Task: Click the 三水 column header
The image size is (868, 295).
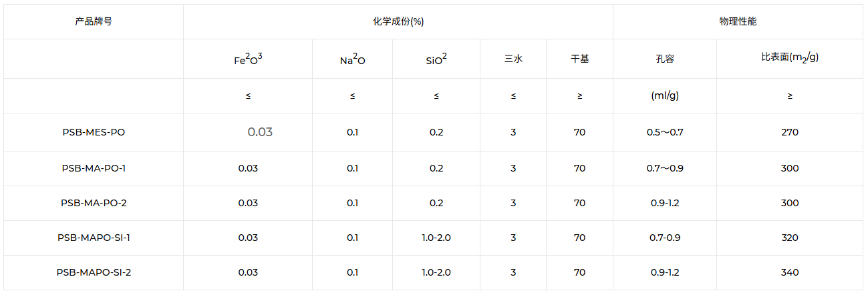Action: [513, 59]
